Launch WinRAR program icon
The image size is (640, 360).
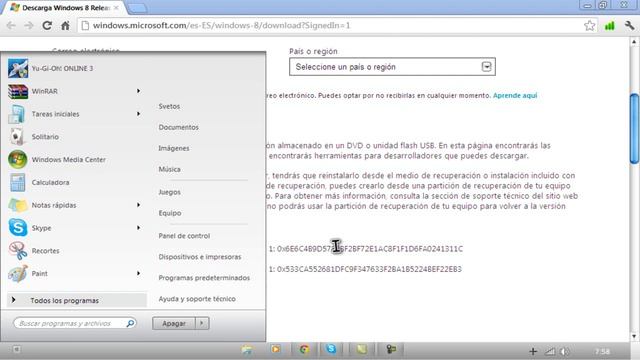18,91
